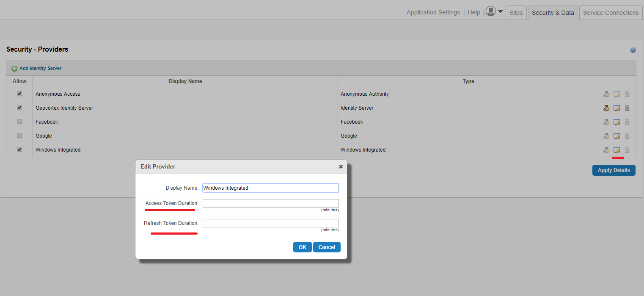Click the Edit Provider dialog title
Screen dimensions: 644x296
(x=158, y=167)
